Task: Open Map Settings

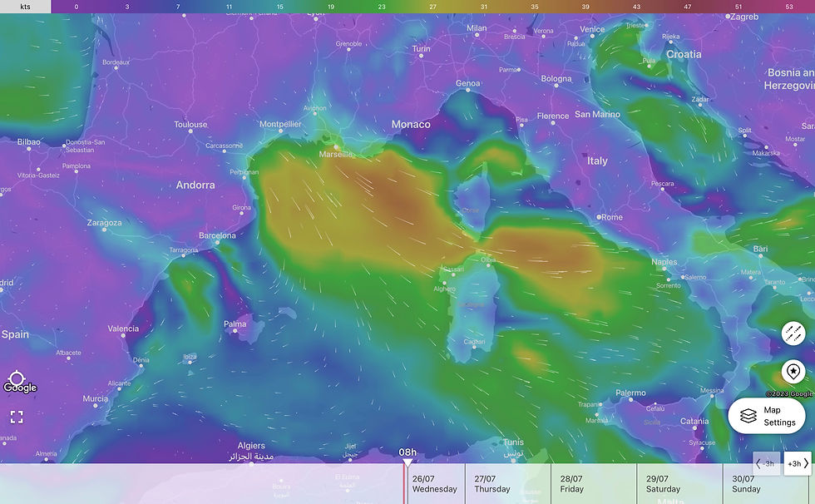Action: (x=767, y=416)
